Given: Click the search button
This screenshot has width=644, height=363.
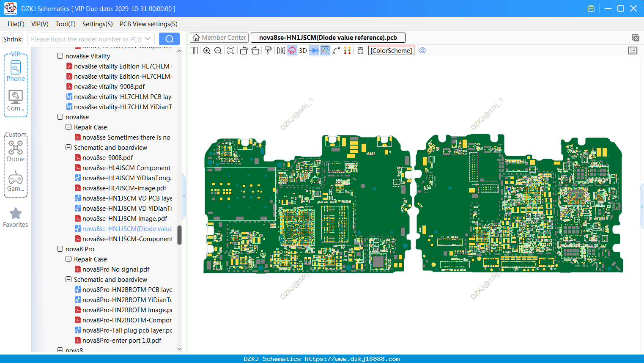Looking at the screenshot, I should pyautogui.click(x=169, y=39).
